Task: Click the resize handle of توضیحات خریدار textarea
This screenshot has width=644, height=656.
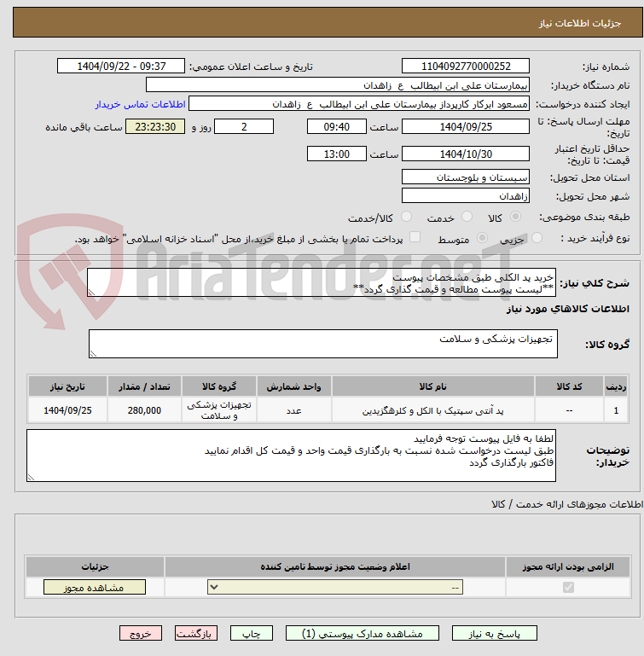Action: point(31,478)
